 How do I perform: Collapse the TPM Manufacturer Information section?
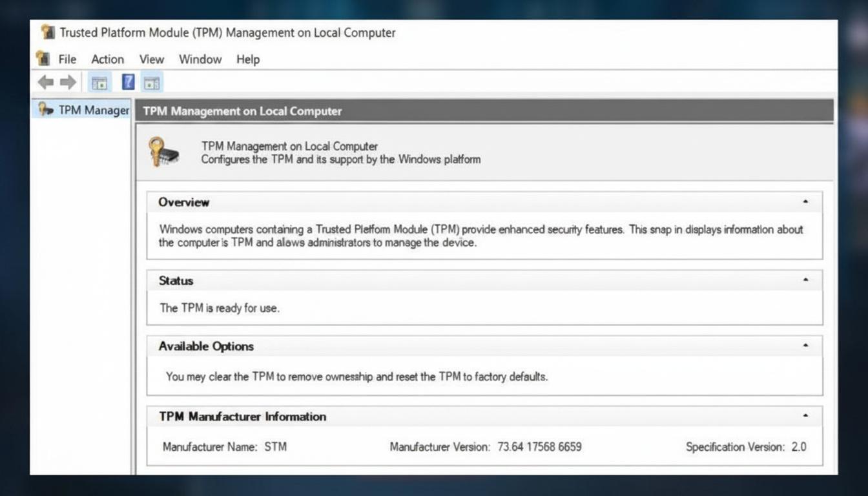pos(805,416)
